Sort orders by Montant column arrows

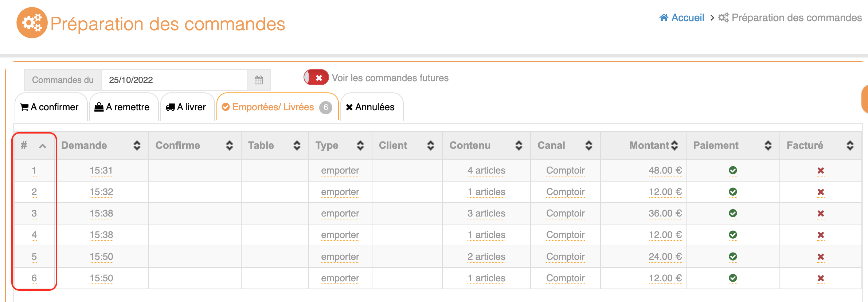[675, 146]
